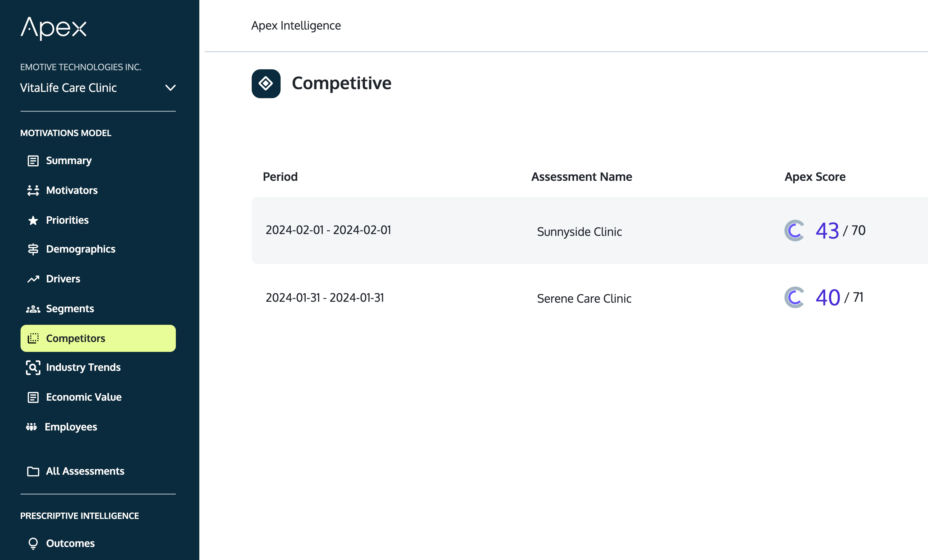Click the C grade icon for Sunnyside Clinic
This screenshot has width=928, height=560.
pos(795,230)
